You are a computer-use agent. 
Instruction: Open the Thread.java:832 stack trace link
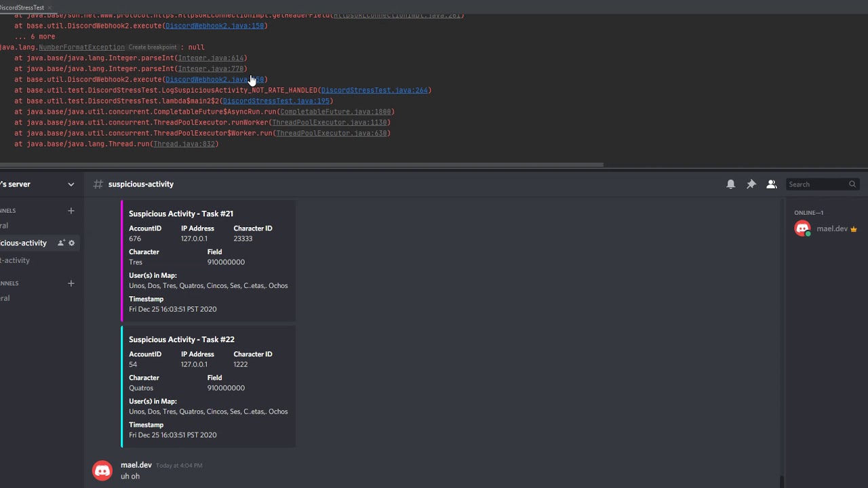click(184, 144)
